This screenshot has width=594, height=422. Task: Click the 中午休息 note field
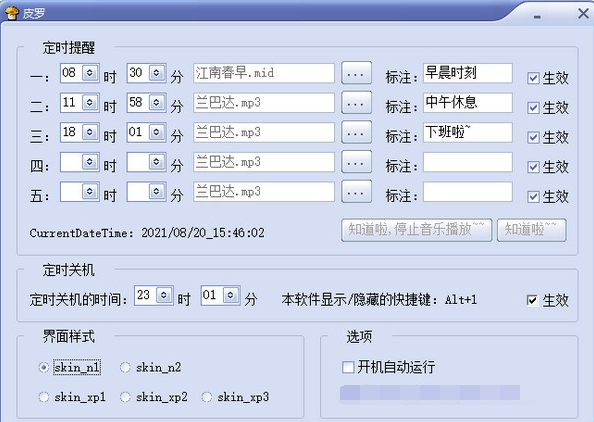pyautogui.click(x=468, y=102)
